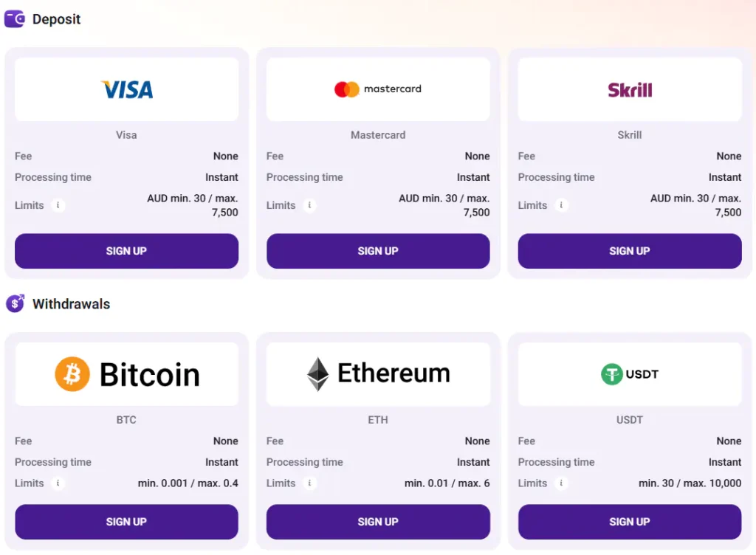This screenshot has width=756, height=555.
Task: Hit SIGN UP under ETH
Action: pos(378,522)
